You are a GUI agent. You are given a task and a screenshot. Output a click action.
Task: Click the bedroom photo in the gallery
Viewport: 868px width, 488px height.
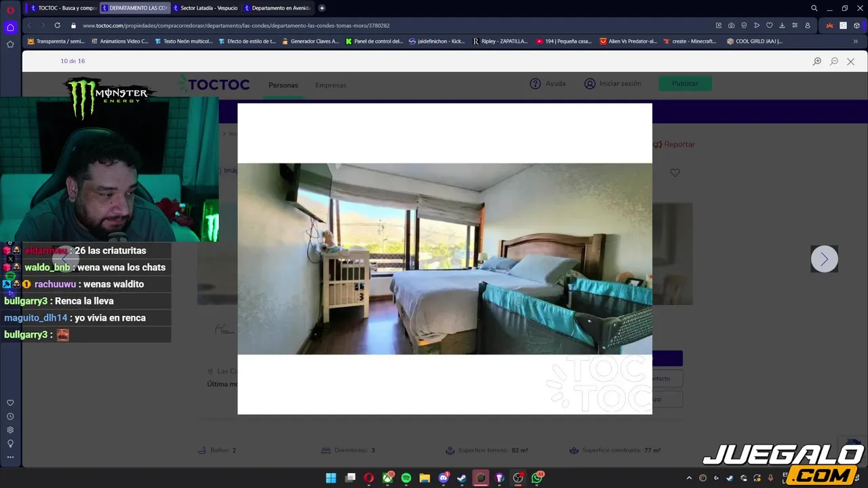point(445,259)
